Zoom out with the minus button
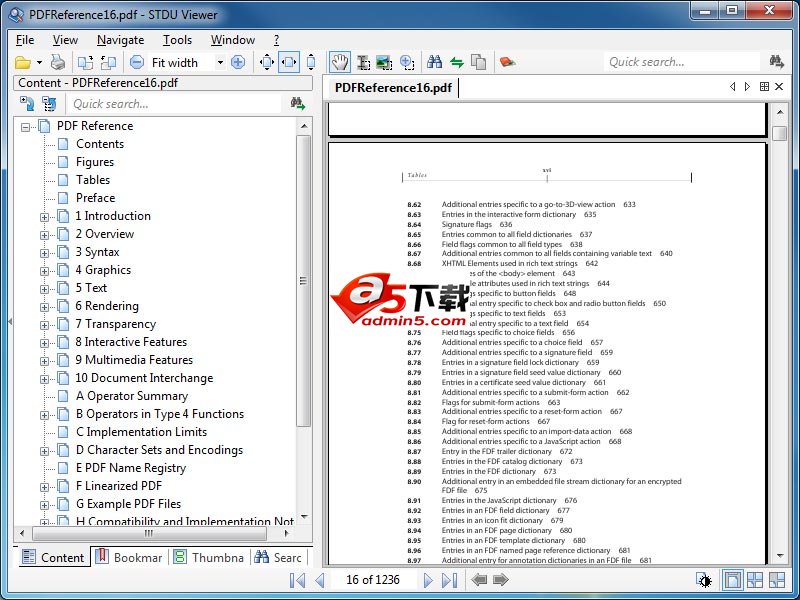Screen dimensions: 800x600 (x=137, y=62)
